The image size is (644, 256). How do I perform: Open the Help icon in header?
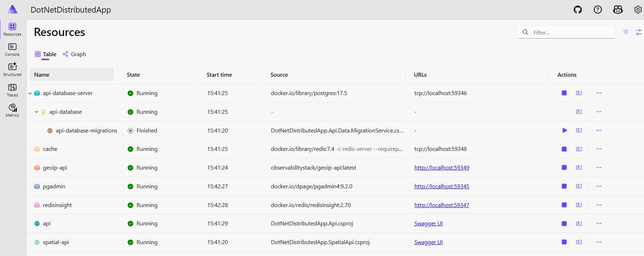(598, 10)
